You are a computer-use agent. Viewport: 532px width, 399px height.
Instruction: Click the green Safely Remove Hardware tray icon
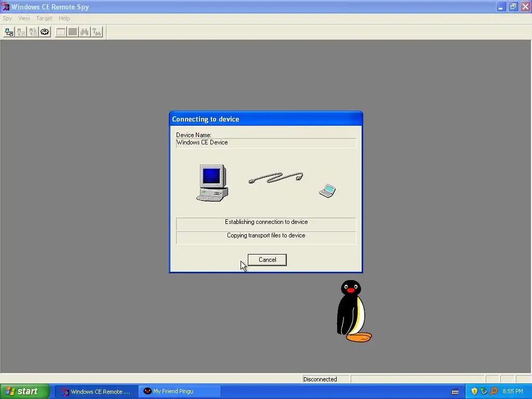click(484, 391)
